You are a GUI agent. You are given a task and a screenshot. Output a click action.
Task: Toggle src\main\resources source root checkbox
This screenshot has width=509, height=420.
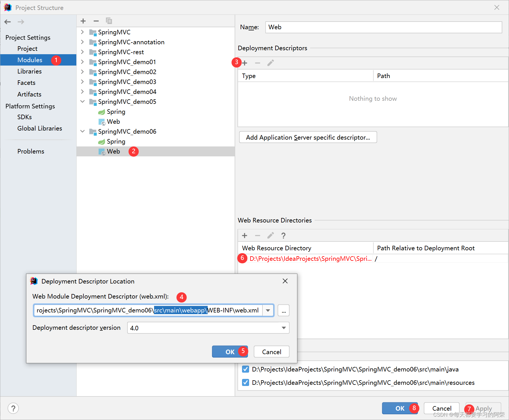pyautogui.click(x=246, y=383)
